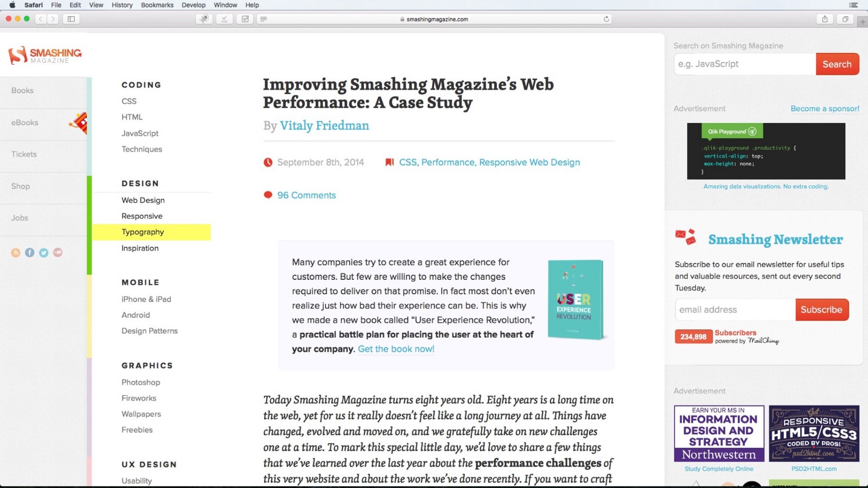
Task: Click the Subscribe button
Action: pos(821,310)
